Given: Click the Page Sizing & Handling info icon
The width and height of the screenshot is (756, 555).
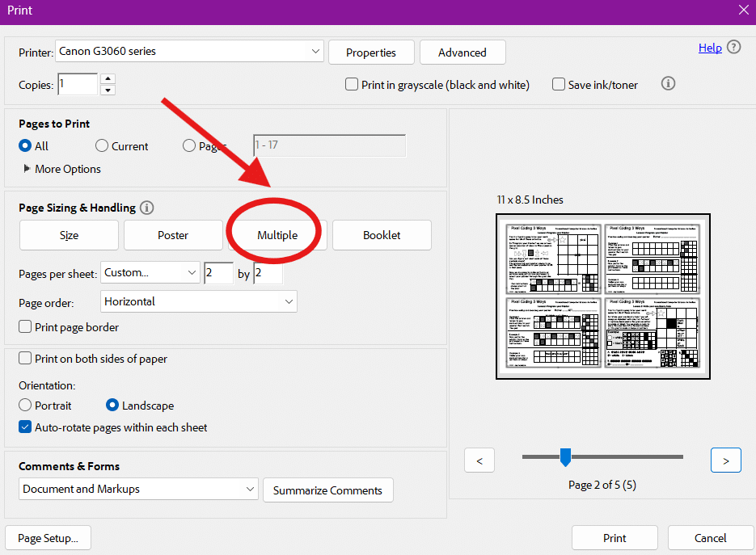Looking at the screenshot, I should (146, 208).
